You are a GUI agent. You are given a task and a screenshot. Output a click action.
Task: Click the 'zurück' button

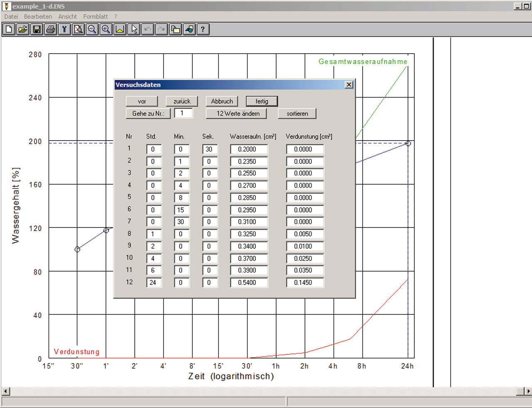click(x=182, y=101)
